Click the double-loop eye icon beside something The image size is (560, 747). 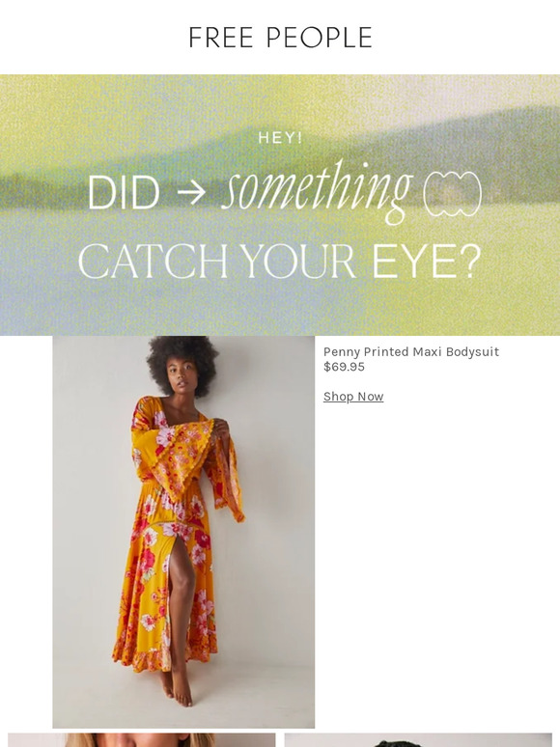(x=452, y=194)
